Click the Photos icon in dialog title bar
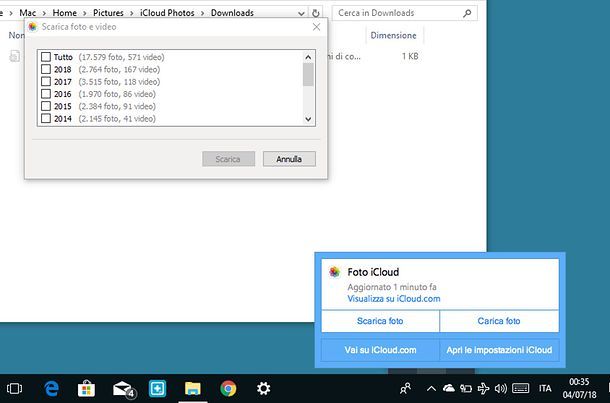The image size is (610, 403). pyautogui.click(x=33, y=27)
